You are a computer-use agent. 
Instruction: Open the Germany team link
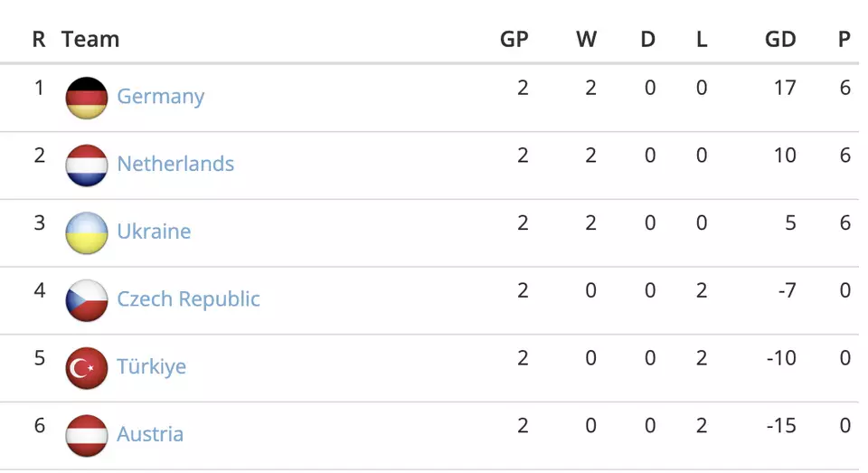click(161, 97)
